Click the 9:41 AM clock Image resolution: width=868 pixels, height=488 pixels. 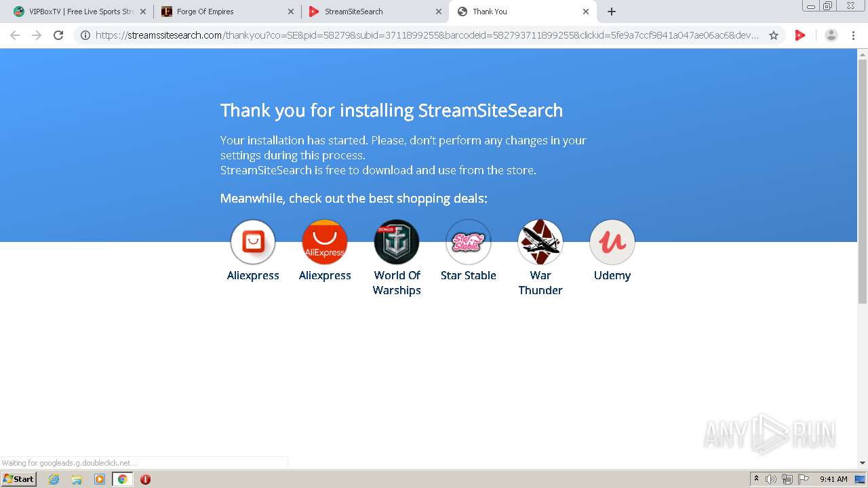click(x=833, y=479)
